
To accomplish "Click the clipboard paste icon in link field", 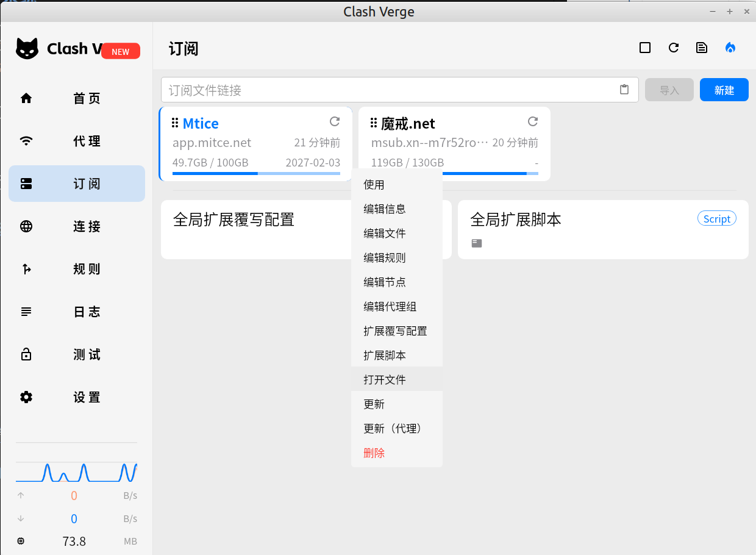I will pos(624,90).
